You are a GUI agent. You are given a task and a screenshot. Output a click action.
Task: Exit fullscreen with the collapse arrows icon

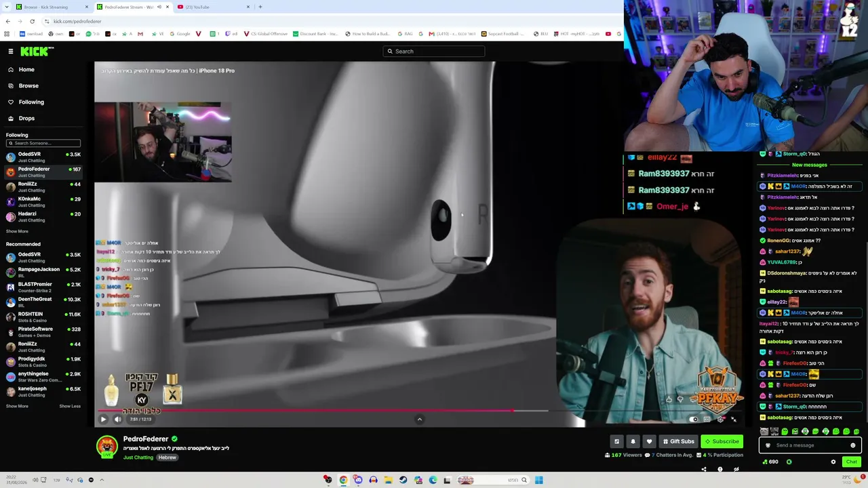[x=734, y=420]
